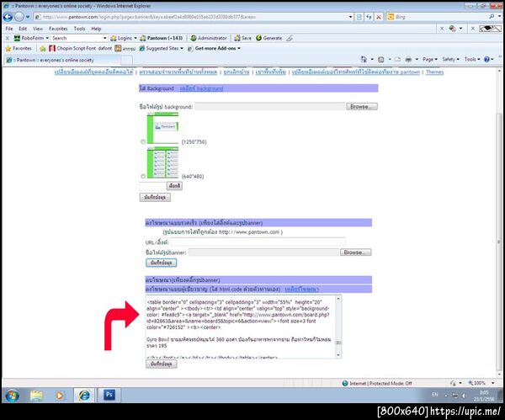Viewport: 505px width, 420px height.
Task: Click the text area scrollbar down arrow
Action: coord(338,355)
